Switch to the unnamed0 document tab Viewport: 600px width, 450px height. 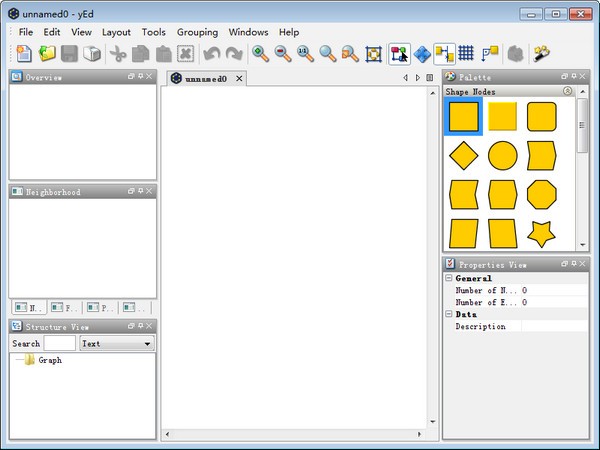(x=205, y=78)
